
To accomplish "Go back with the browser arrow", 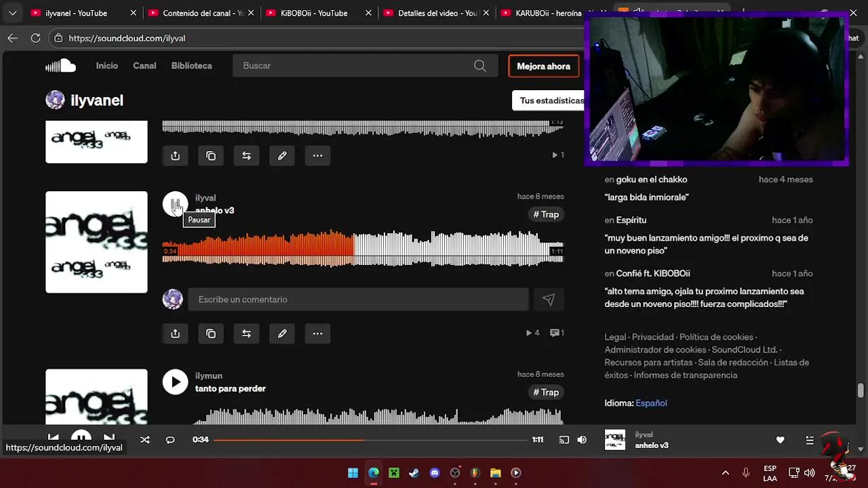I will (12, 38).
